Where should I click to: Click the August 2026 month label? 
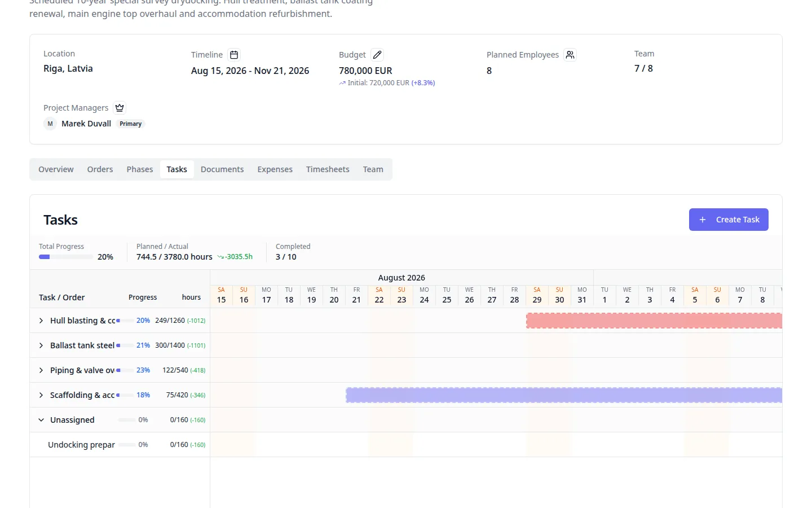[x=401, y=278]
